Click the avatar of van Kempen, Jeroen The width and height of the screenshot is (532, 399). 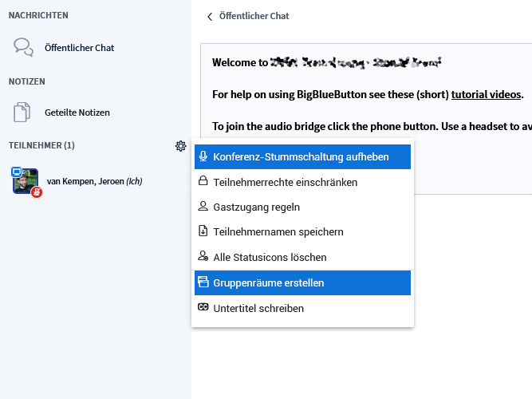[x=26, y=181]
